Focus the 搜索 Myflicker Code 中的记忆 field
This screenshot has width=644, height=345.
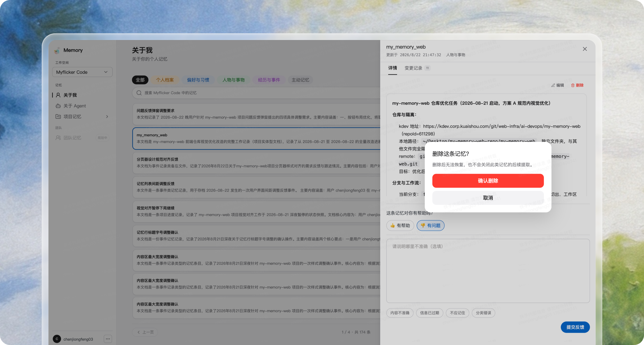pos(256,93)
